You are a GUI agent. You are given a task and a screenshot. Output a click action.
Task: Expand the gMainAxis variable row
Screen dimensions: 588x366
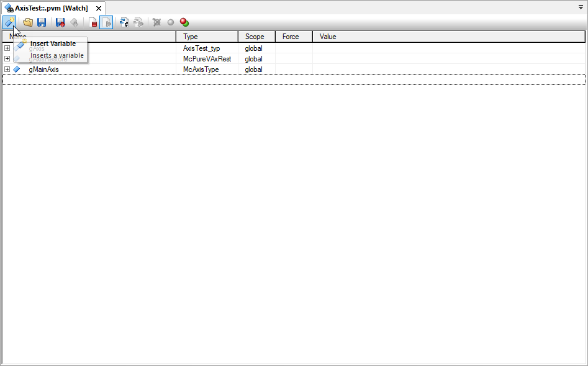click(x=7, y=69)
